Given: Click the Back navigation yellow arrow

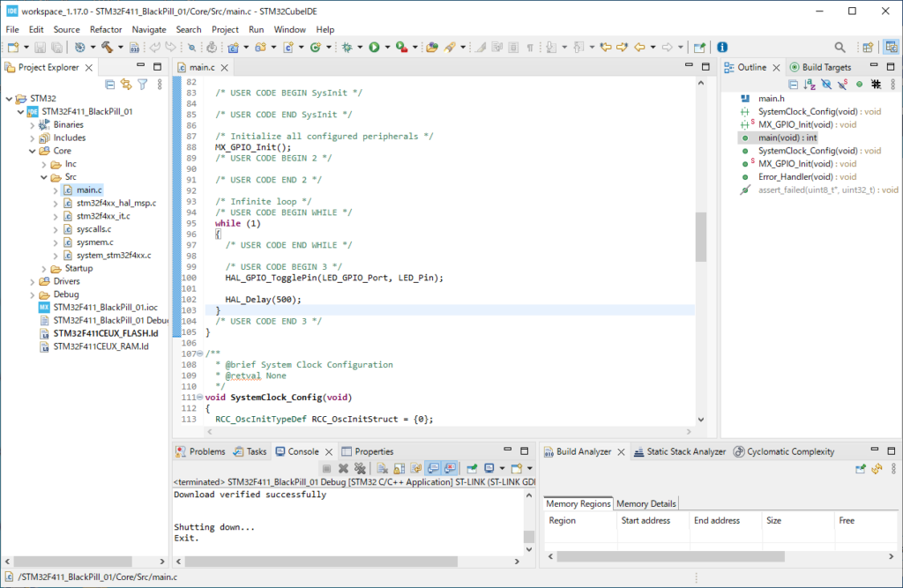Looking at the screenshot, I should (x=639, y=48).
